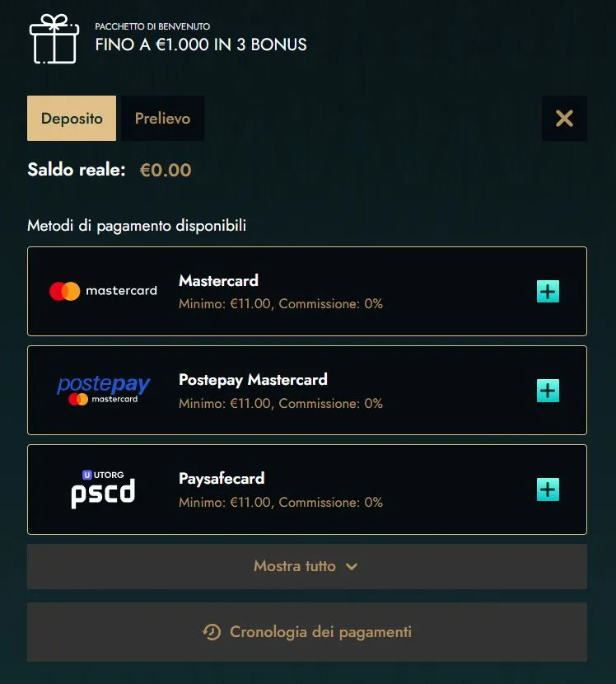Expand the Mastercard plus icon
The height and width of the screenshot is (684, 616).
pyautogui.click(x=548, y=291)
